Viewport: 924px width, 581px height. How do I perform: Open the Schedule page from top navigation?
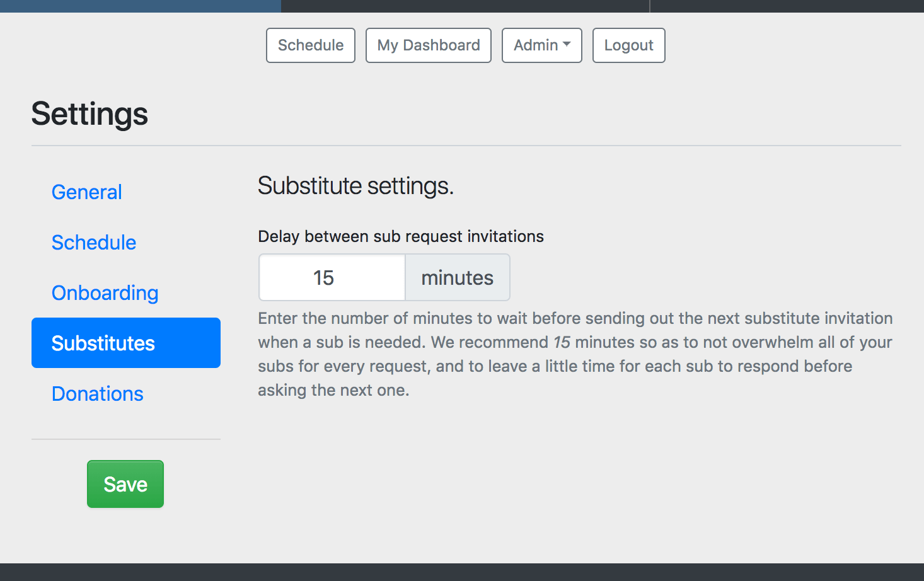pos(310,45)
